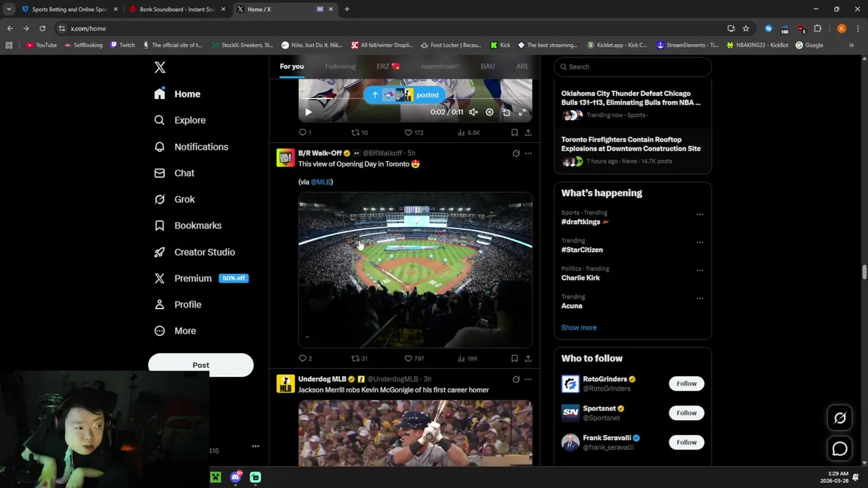Follow RotoGrinders
868x488 pixels.
pos(686,384)
